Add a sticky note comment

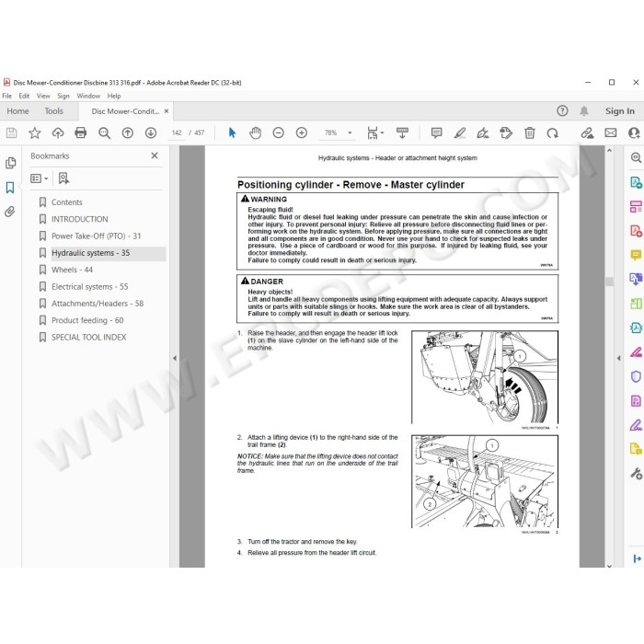(437, 132)
